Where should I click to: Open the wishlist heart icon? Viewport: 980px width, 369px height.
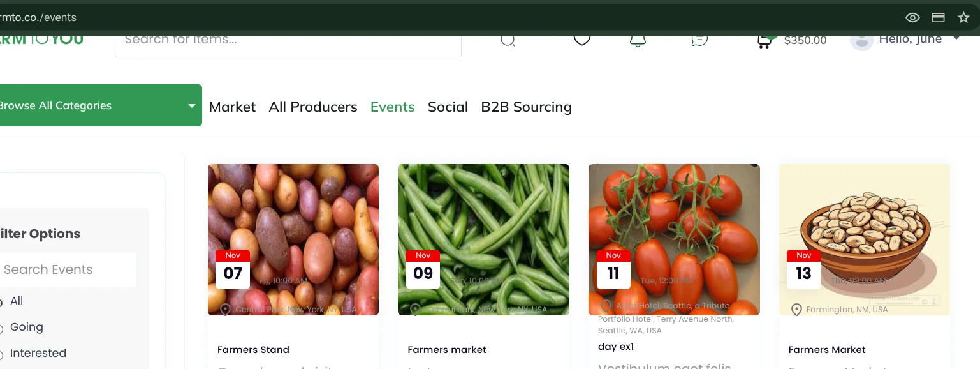pyautogui.click(x=581, y=40)
